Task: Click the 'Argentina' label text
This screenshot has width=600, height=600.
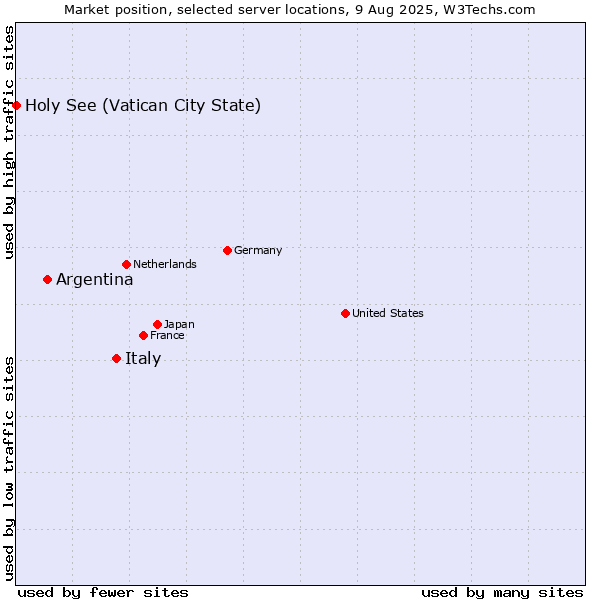Action: [95, 280]
